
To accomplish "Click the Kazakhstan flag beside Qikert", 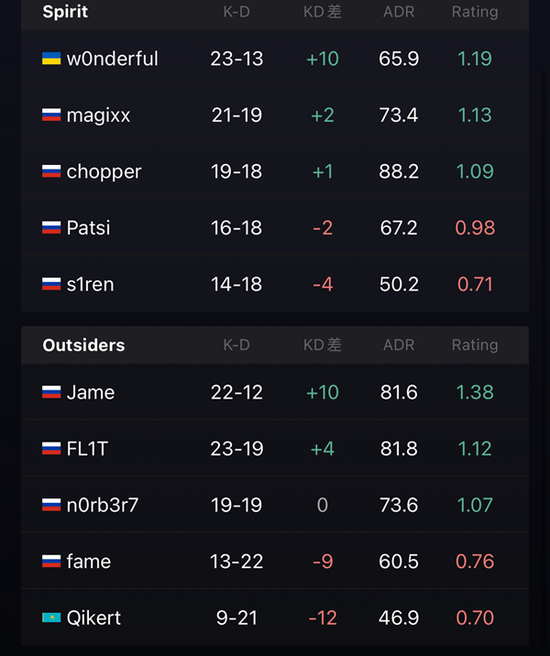I will (x=51, y=618).
